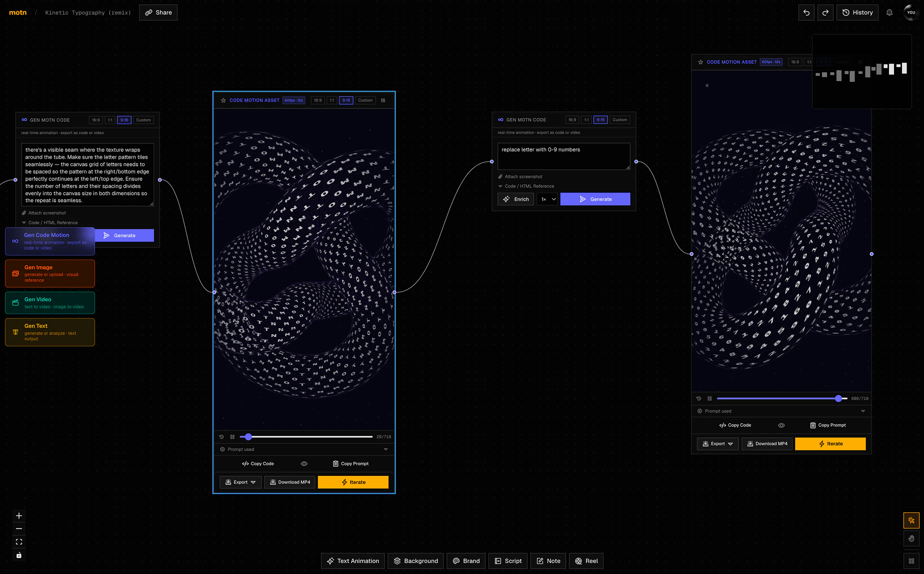Favorite the Code Motion Asset with star icon
924x574 pixels.
pyautogui.click(x=223, y=100)
